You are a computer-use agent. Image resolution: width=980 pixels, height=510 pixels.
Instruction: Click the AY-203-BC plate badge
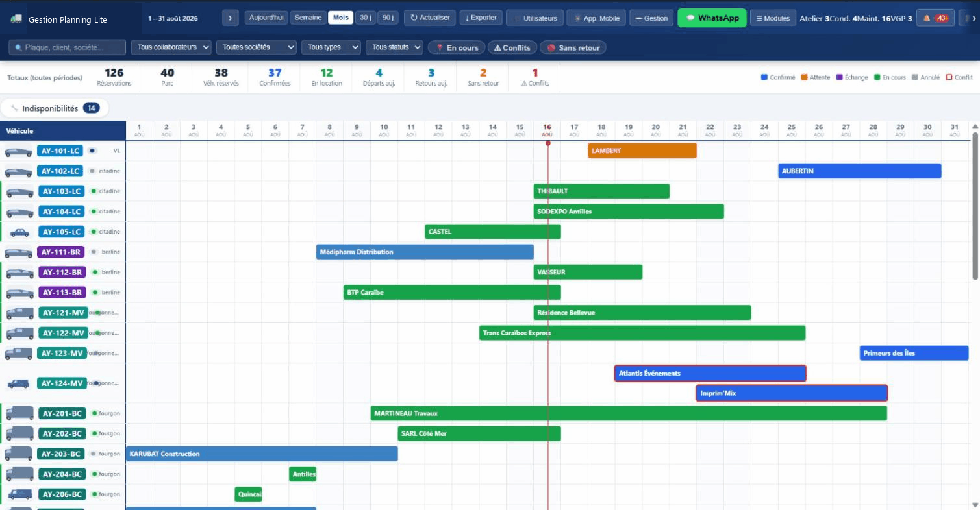pos(61,454)
